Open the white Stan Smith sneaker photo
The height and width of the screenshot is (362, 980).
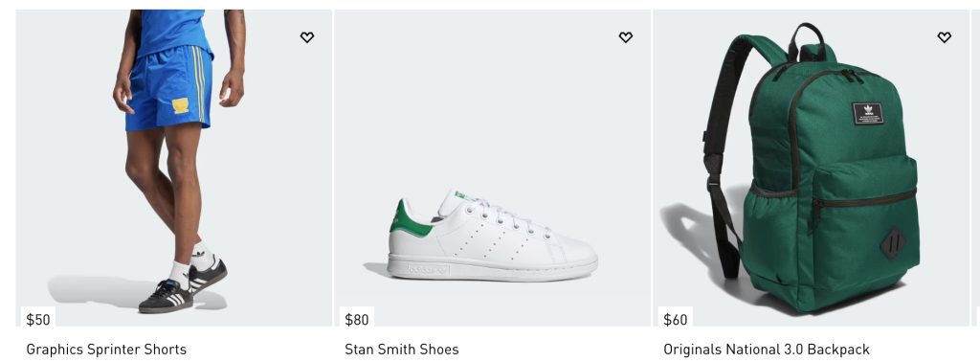pyautogui.click(x=493, y=168)
